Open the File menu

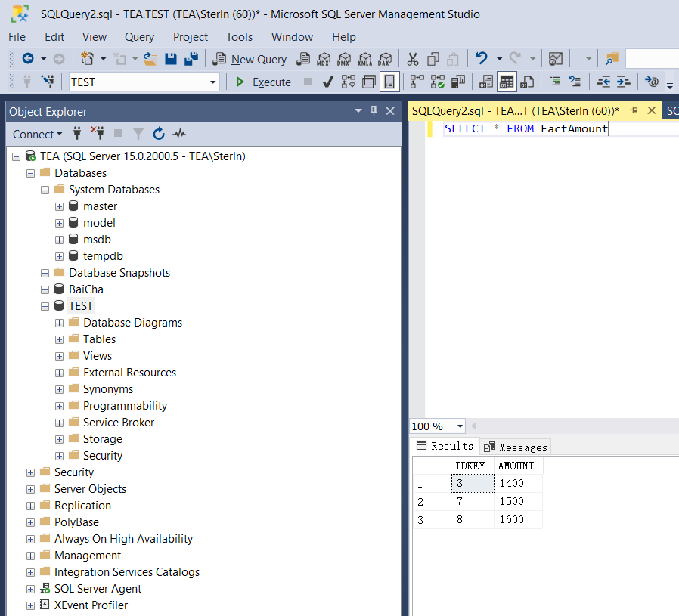point(17,37)
